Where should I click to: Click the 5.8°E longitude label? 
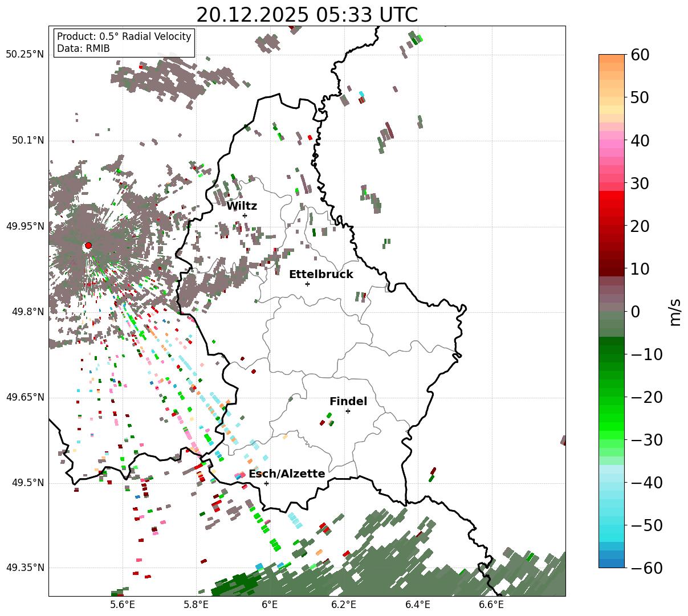(x=196, y=605)
